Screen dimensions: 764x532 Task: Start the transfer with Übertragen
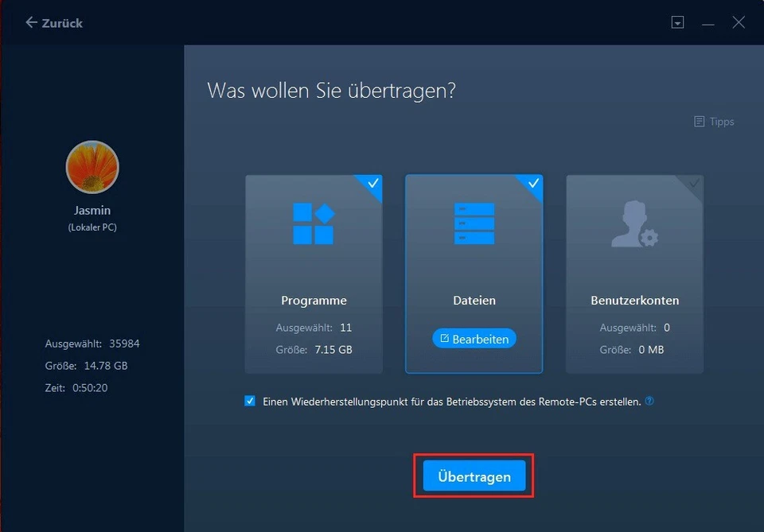coord(474,476)
